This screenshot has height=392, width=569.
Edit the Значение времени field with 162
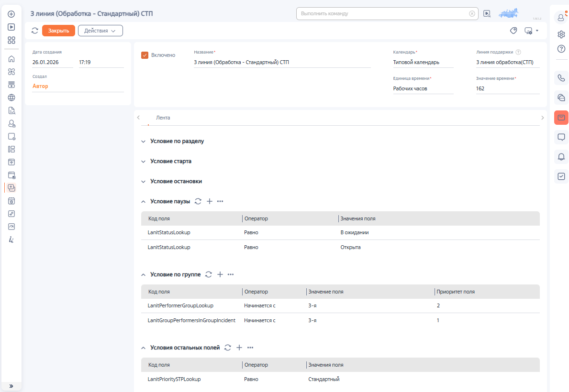tap(508, 88)
